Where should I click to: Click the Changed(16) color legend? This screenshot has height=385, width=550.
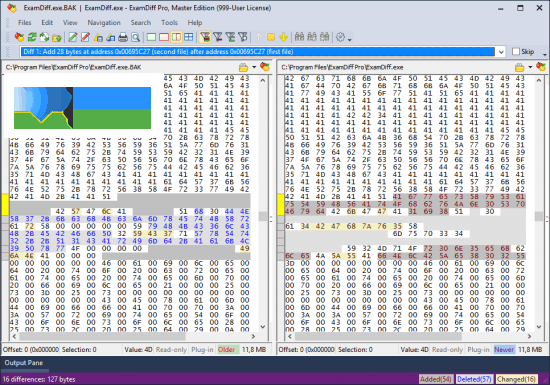click(x=516, y=379)
